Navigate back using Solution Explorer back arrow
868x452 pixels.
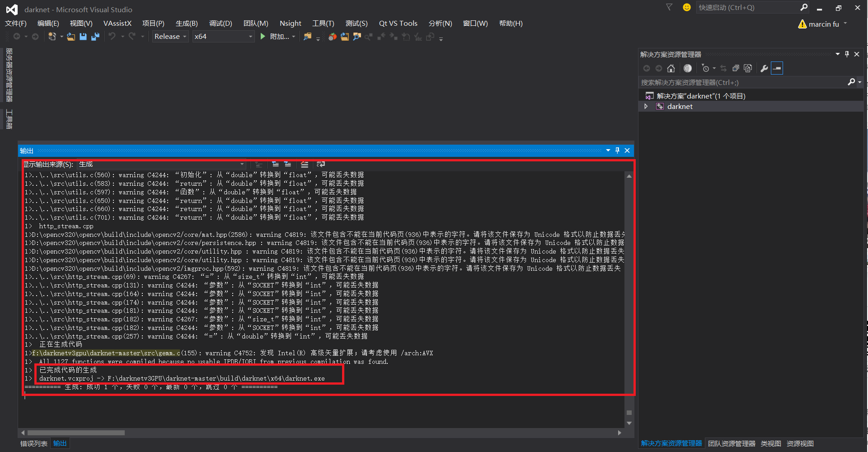(647, 68)
